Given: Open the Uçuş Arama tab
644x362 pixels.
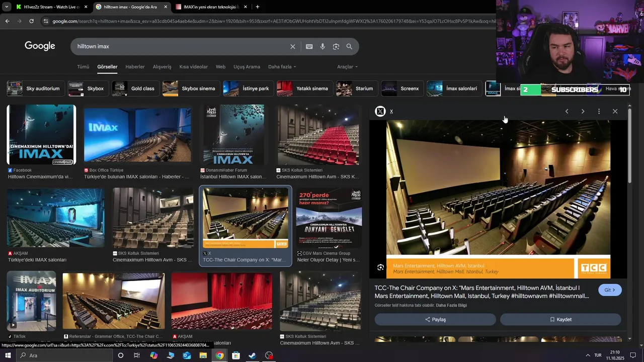Looking at the screenshot, I should point(247,67).
